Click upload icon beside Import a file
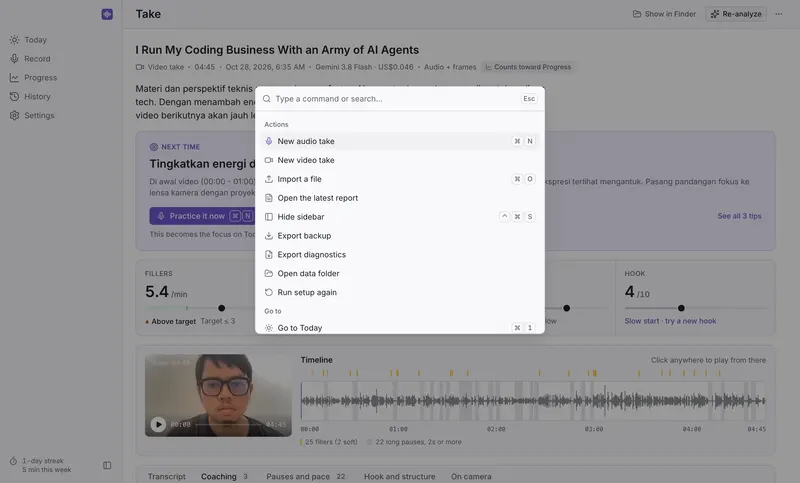The height and width of the screenshot is (483, 800). tap(269, 179)
